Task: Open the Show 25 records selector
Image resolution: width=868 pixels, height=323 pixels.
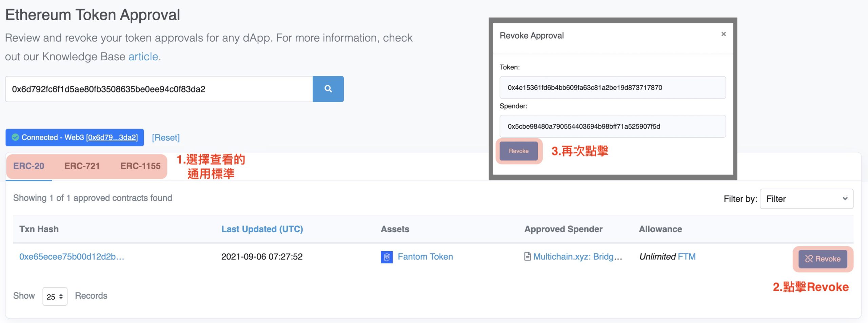Action: 55,297
